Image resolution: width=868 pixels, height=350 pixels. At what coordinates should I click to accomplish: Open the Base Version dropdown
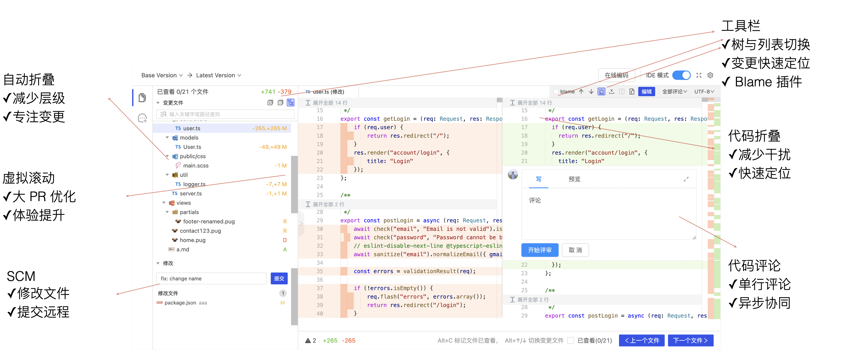[162, 75]
